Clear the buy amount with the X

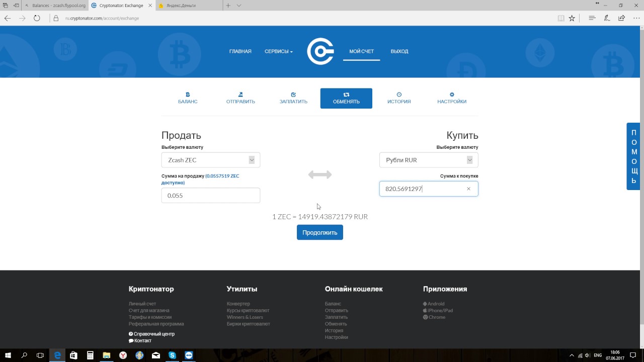(468, 189)
